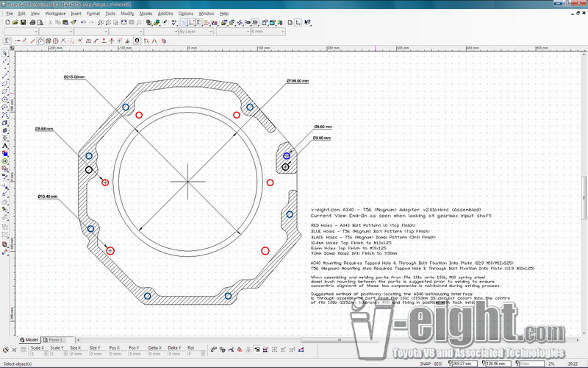Screen dimensions: 588x368
Task: Click the Undo arrow icon
Action: pos(83,23)
